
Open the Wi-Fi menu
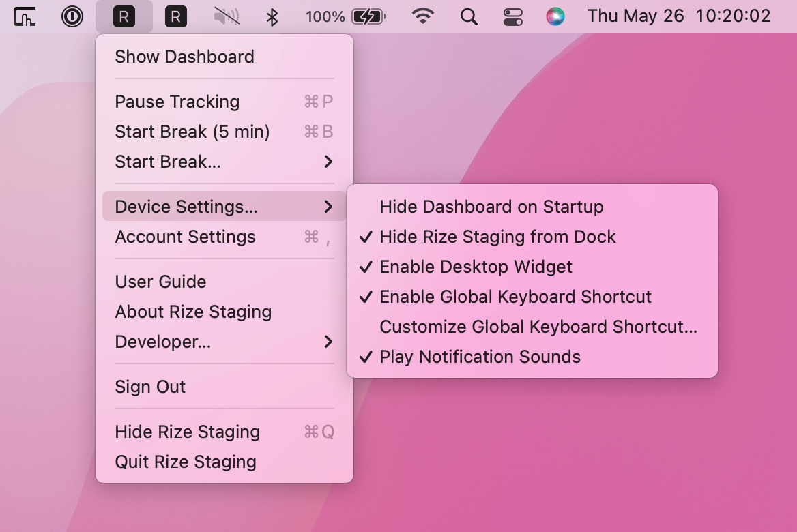(x=423, y=16)
